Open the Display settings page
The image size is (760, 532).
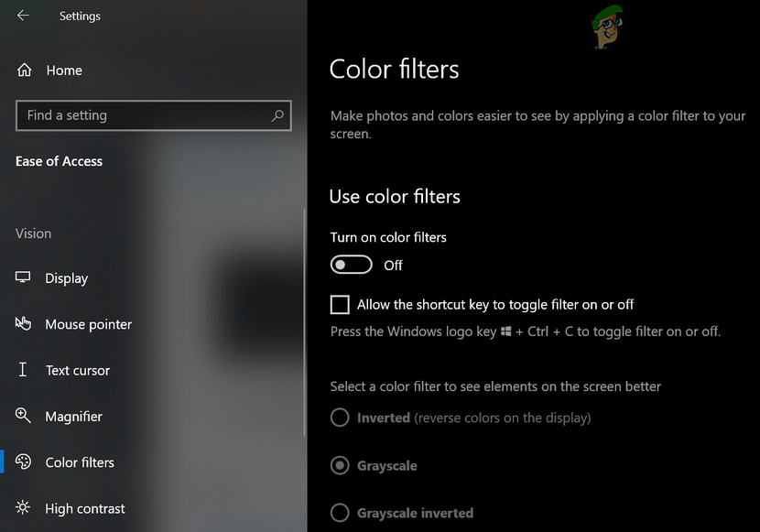[x=67, y=278]
